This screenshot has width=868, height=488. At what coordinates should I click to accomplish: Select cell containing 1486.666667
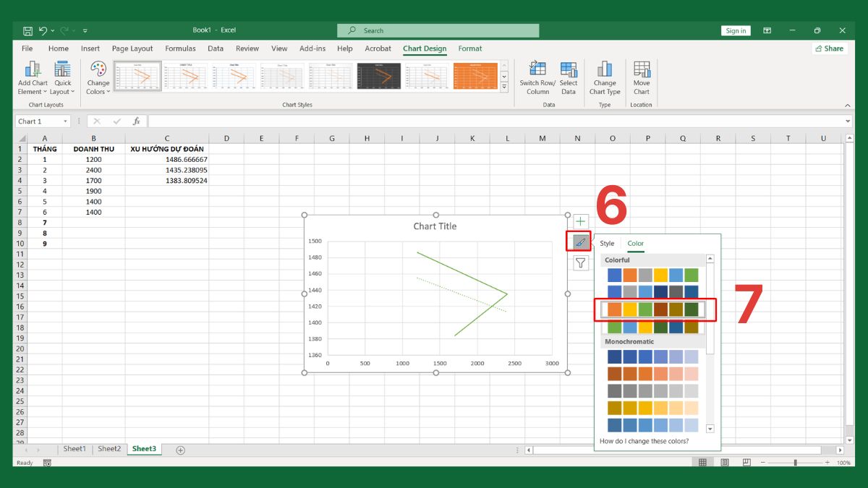pos(167,160)
